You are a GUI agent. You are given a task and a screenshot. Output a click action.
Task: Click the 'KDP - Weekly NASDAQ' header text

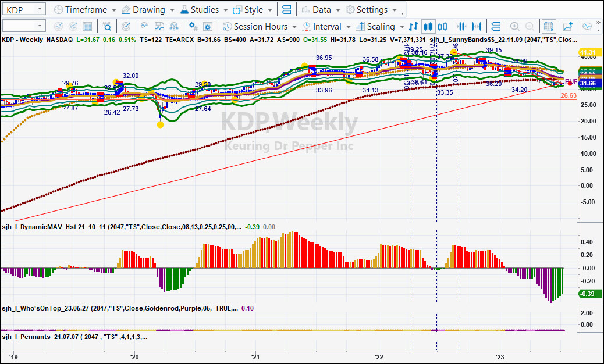click(37, 40)
